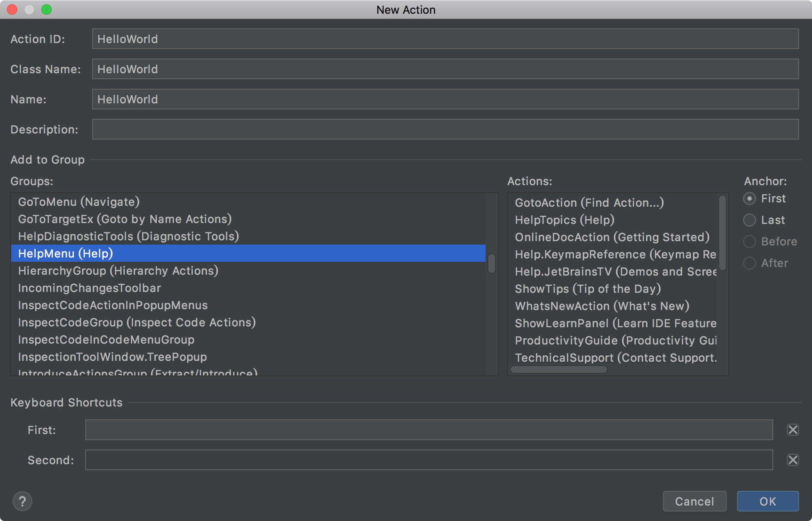Choose the After anchor radio button
The width and height of the screenshot is (812, 521).
tap(750, 263)
